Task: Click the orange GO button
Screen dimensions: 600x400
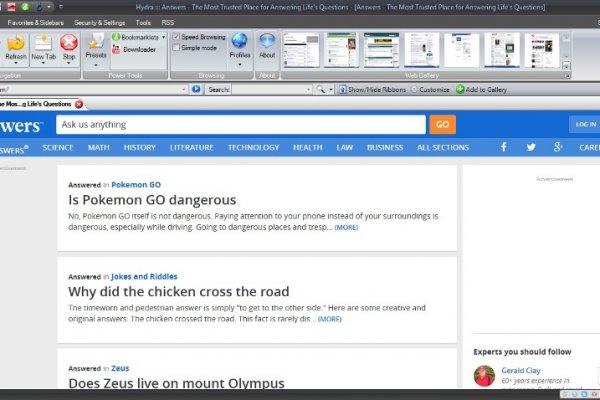Action: [x=442, y=124]
